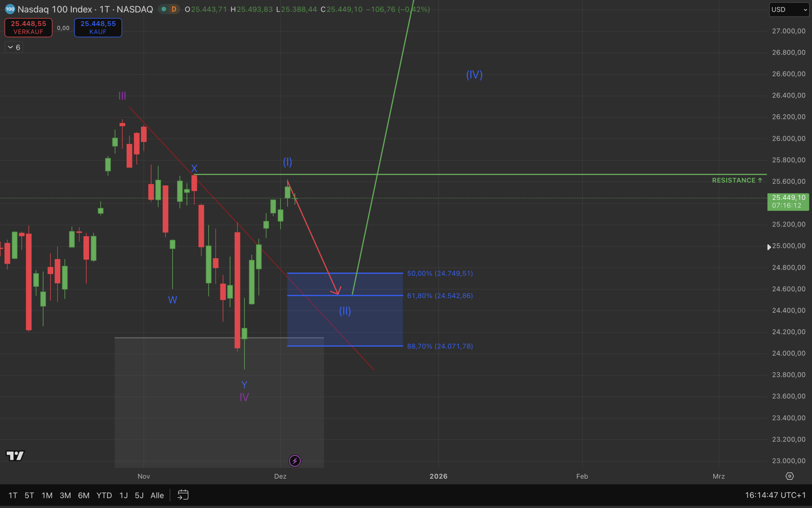Click the 16:14:47 UTC+1 timezone clock

point(775,495)
